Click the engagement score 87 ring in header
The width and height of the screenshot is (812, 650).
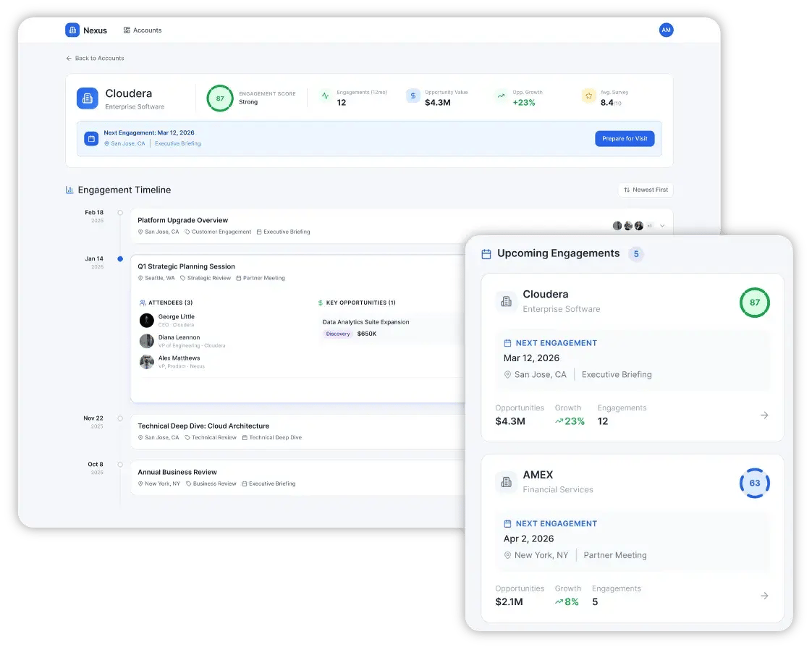coord(220,98)
